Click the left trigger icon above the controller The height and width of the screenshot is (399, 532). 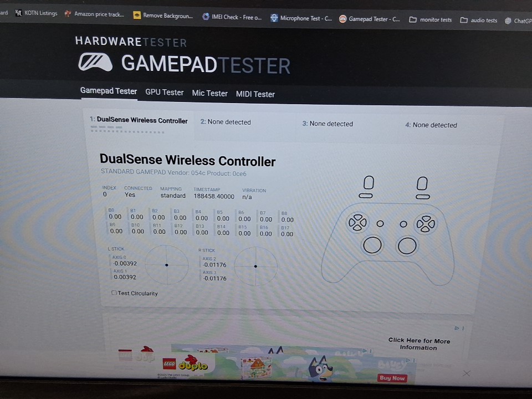(x=368, y=183)
